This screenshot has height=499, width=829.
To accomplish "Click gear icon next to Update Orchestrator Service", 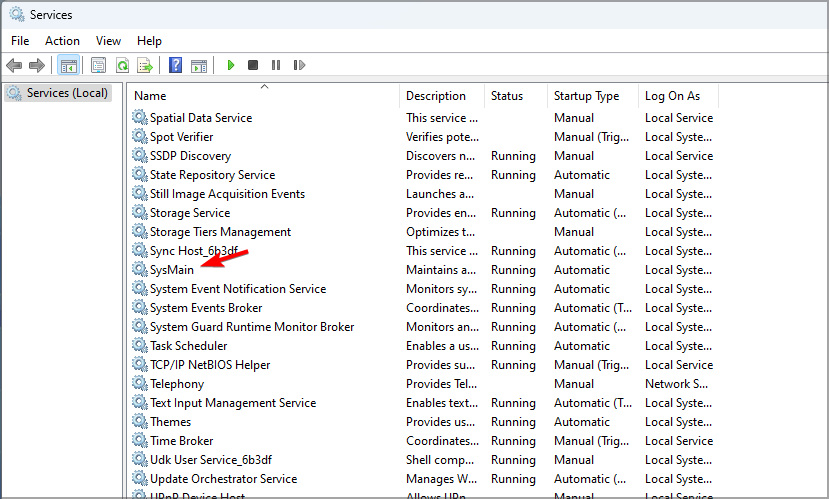I will [140, 478].
